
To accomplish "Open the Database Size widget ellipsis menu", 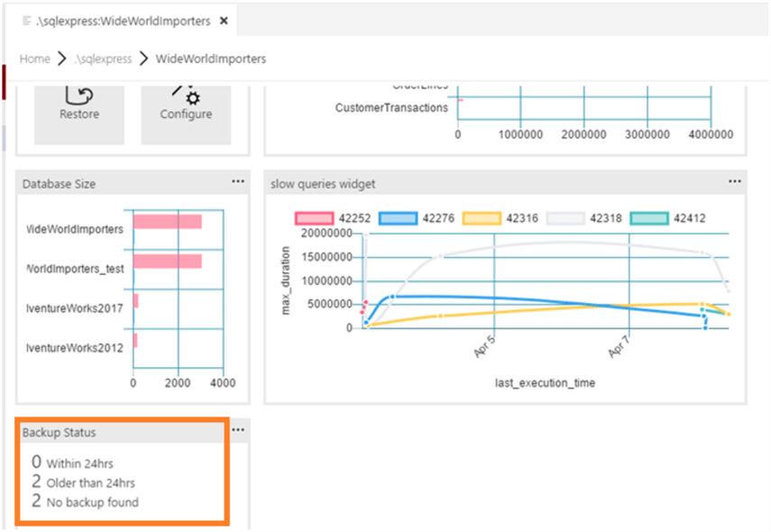I will 238,181.
